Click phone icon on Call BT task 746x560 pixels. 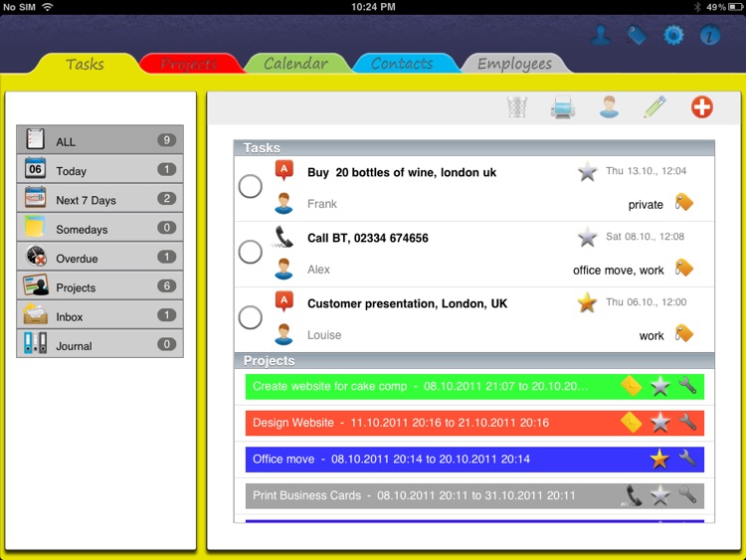tap(283, 237)
